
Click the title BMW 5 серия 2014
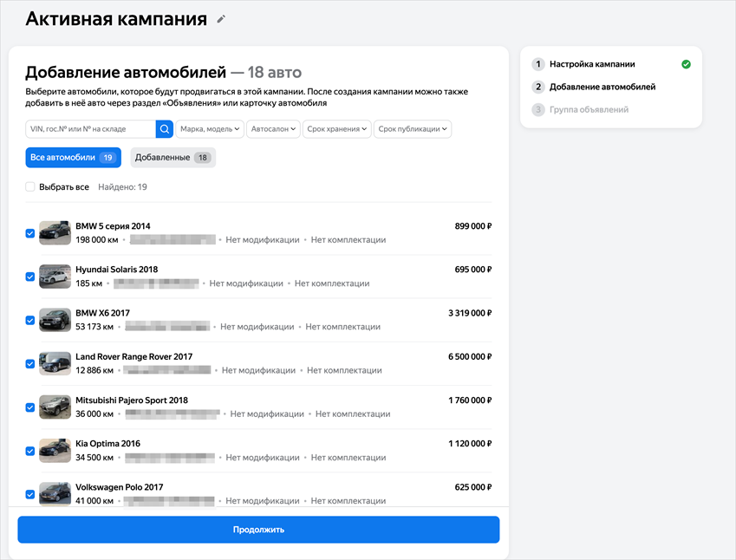(113, 226)
